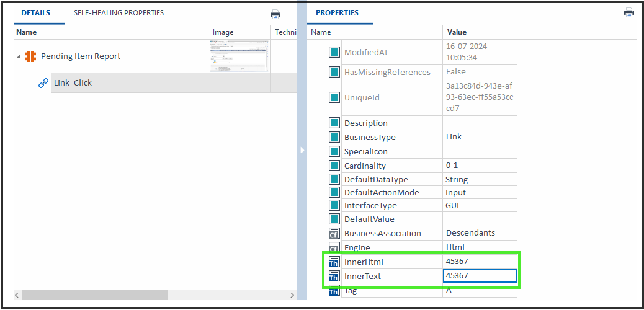Sort by the Value column header

point(457,32)
